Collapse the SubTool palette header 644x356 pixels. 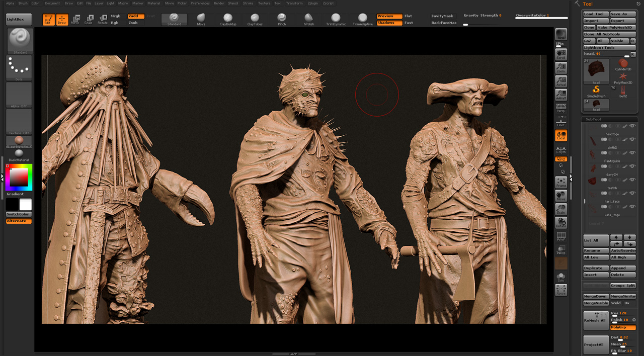(593, 119)
